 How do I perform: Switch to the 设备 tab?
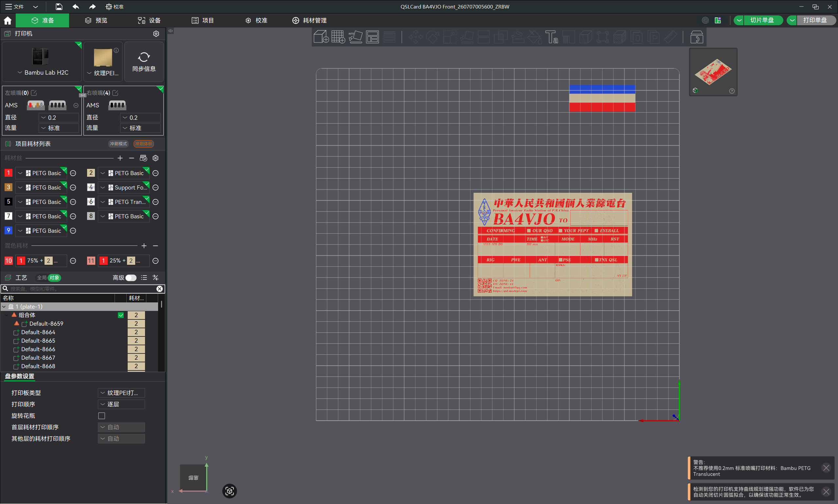click(x=150, y=20)
